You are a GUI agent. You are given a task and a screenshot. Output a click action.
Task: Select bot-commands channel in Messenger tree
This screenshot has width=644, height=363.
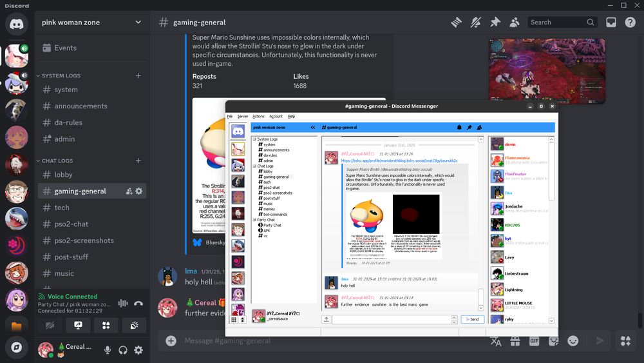point(275,215)
